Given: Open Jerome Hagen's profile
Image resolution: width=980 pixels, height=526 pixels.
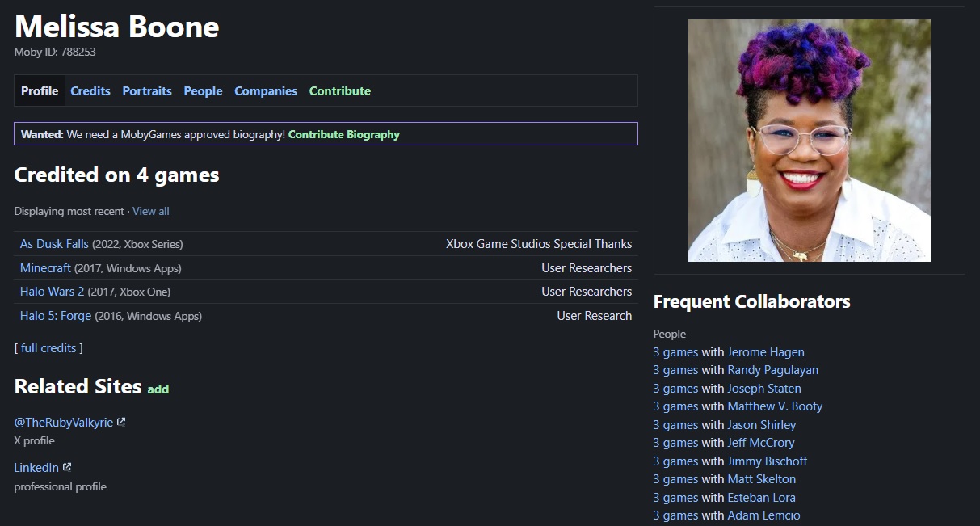Looking at the screenshot, I should coord(766,352).
